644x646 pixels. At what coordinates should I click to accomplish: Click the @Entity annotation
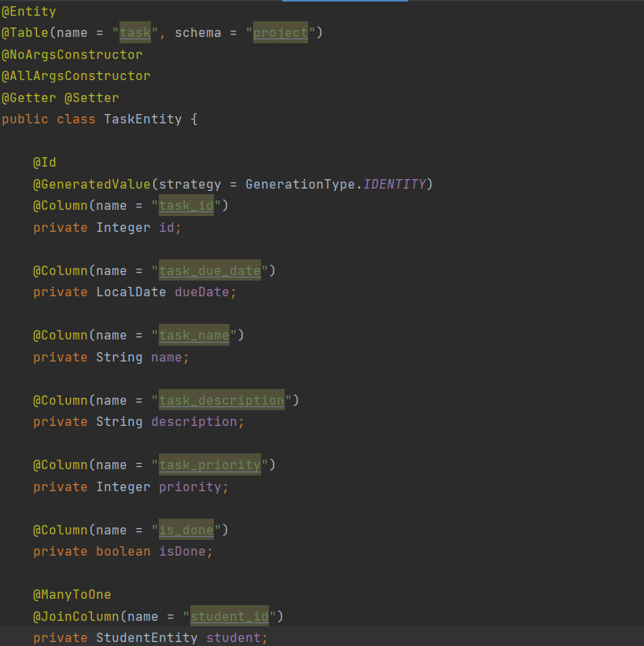tap(29, 12)
